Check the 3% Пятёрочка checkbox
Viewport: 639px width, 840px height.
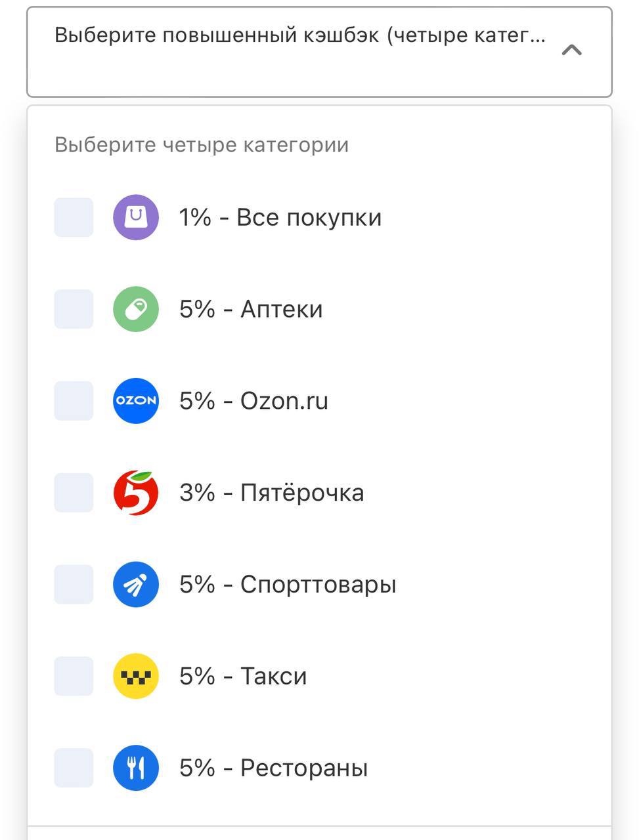74,493
